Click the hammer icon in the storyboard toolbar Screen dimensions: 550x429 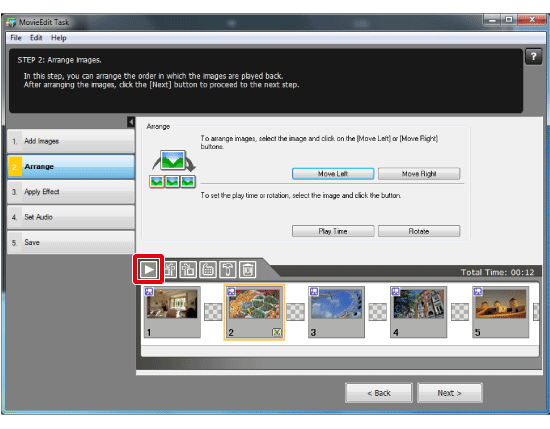pyautogui.click(x=228, y=270)
